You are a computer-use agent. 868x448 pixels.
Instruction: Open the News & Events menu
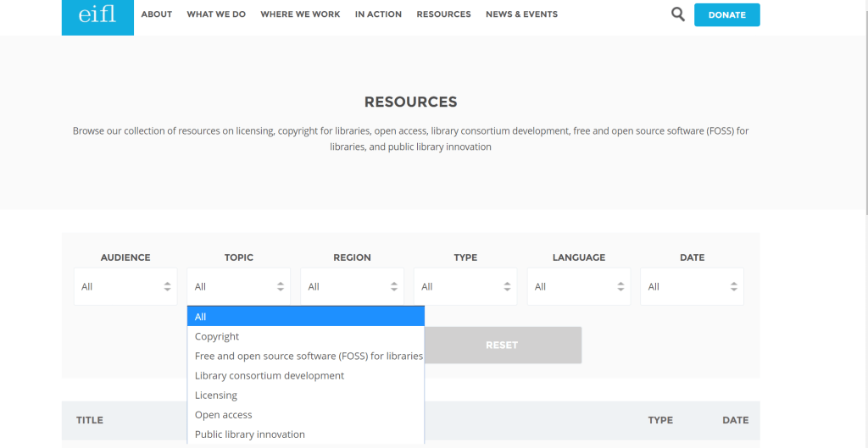pos(521,14)
